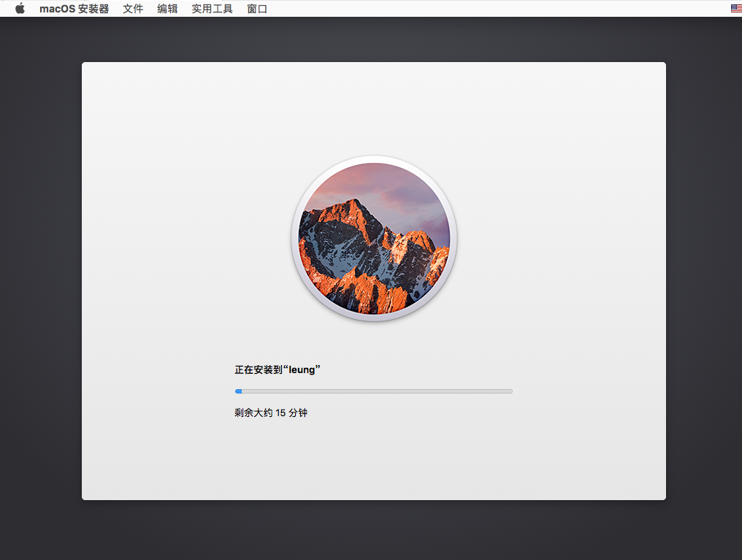Open the Apple menu

(20, 9)
